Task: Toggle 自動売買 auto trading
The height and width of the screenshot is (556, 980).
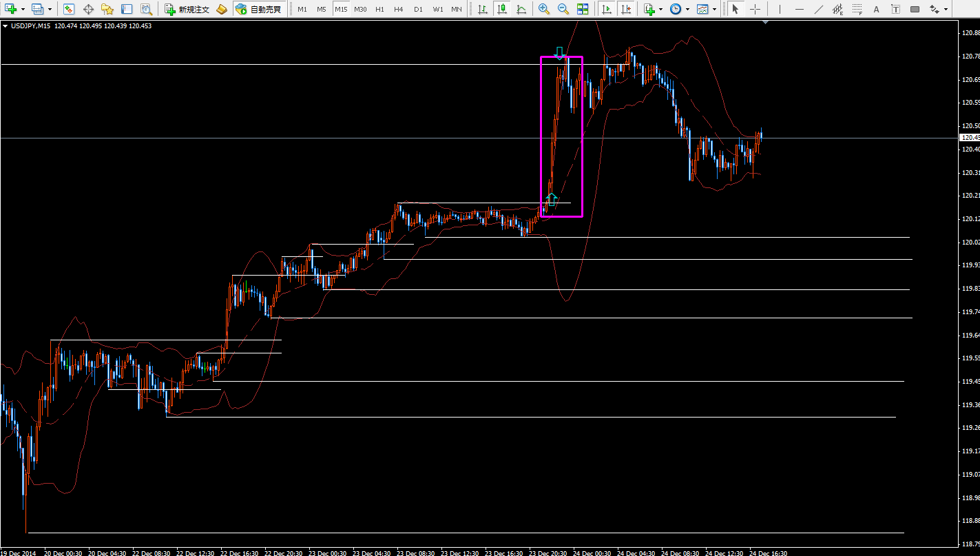Action: [258, 9]
